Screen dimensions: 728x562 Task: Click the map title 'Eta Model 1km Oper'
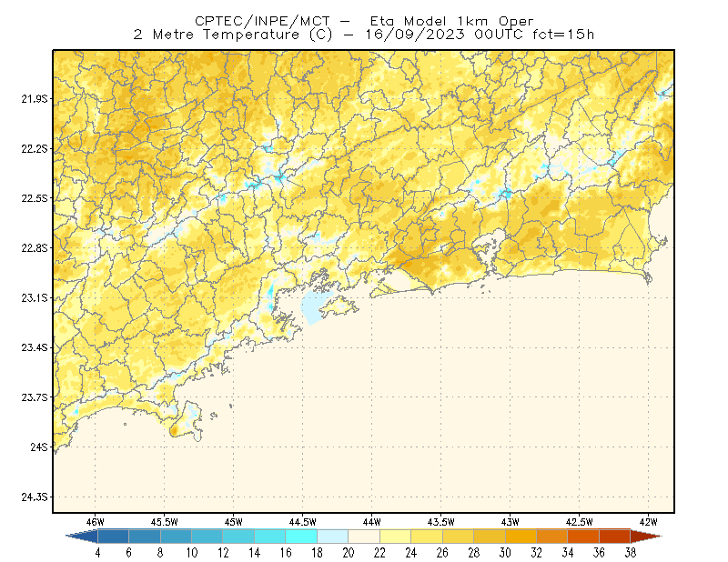point(451,21)
